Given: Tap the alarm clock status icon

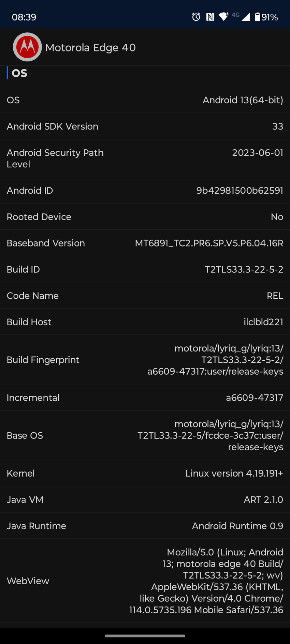Looking at the screenshot, I should tap(196, 17).
